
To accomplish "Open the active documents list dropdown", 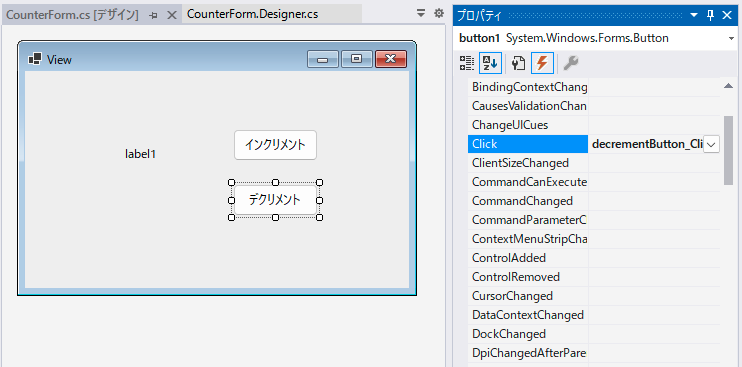I will (x=421, y=14).
